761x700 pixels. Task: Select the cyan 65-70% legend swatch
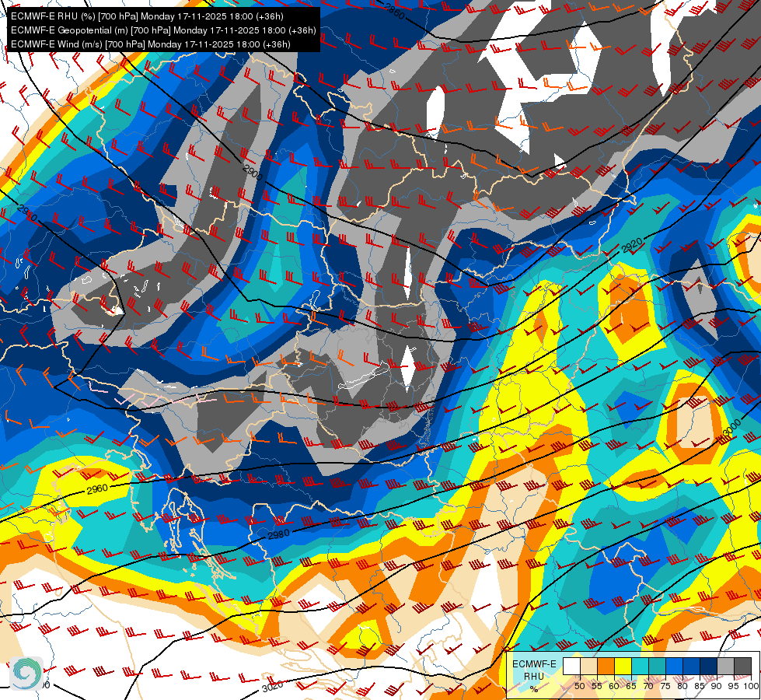640,666
